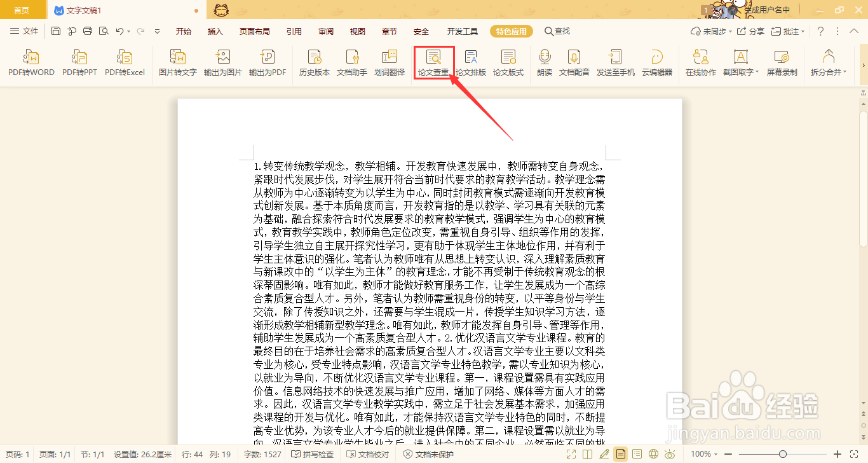Enable 划词翻译 word translation
Image resolution: width=868 pixels, height=463 pixels.
(x=389, y=63)
